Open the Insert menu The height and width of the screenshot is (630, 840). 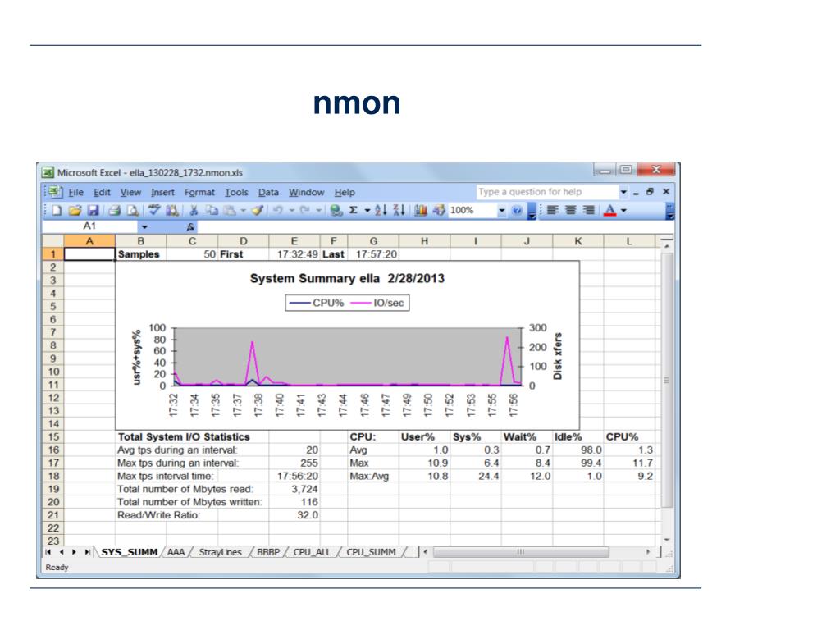click(162, 192)
